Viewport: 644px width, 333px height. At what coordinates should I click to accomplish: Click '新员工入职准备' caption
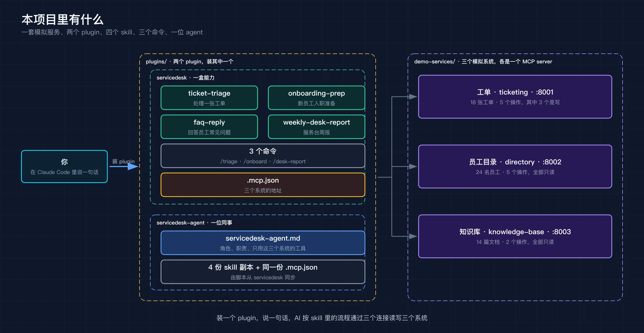click(x=317, y=103)
